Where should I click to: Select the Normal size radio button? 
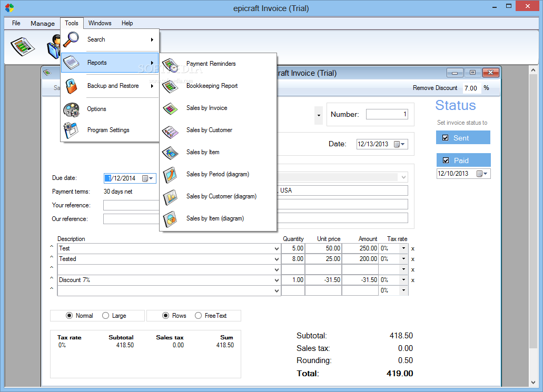click(70, 316)
